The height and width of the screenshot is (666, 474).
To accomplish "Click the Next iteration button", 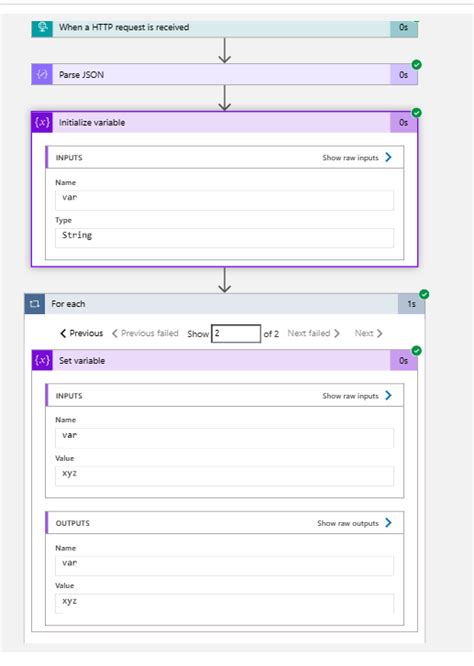I will pos(368,333).
